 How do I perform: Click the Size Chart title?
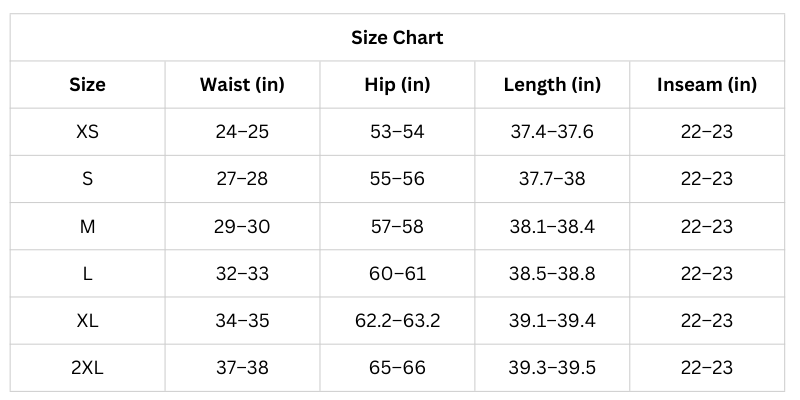(397, 38)
